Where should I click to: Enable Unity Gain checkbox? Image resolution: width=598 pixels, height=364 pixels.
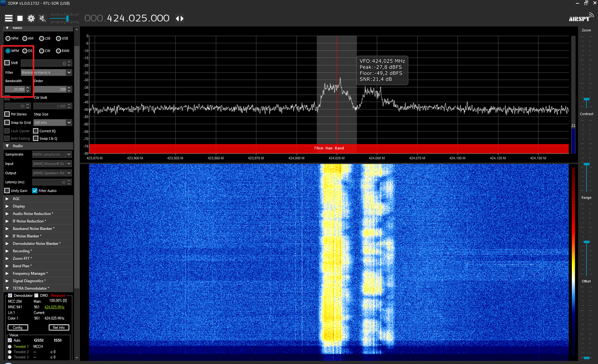(x=7, y=190)
